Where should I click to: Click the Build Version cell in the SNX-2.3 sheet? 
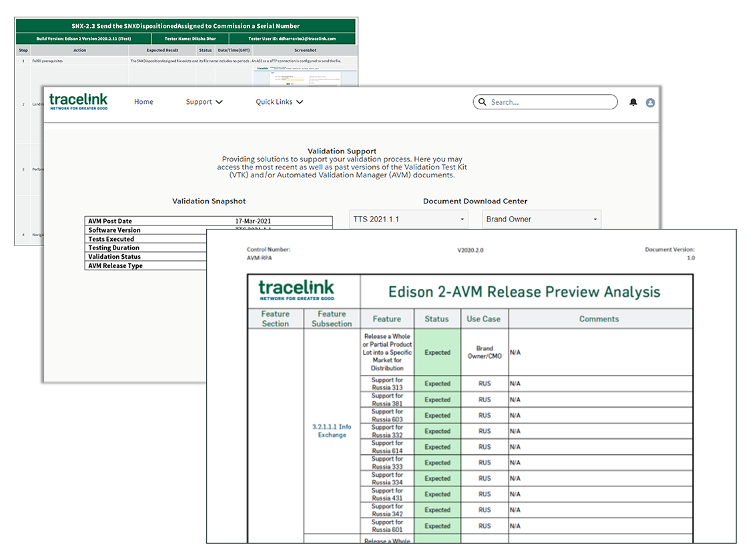pos(83,39)
